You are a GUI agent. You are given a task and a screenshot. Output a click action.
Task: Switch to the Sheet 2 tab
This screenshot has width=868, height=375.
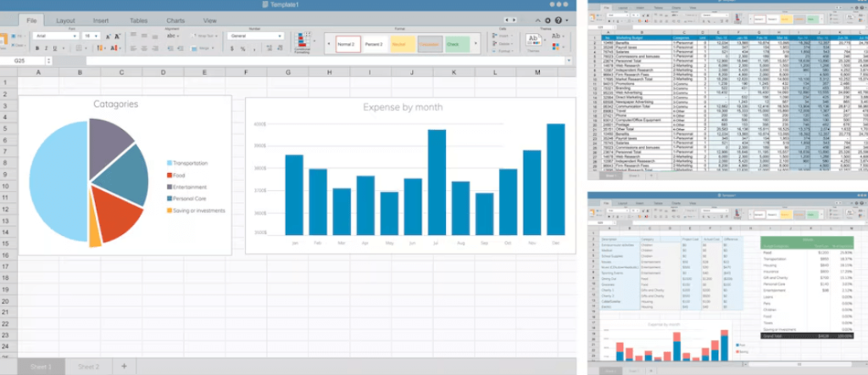(88, 366)
